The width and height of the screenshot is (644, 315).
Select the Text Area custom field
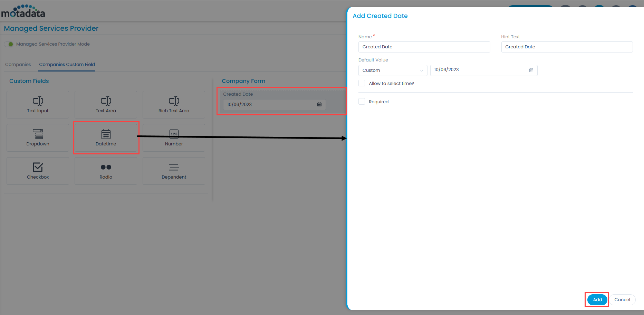click(106, 104)
